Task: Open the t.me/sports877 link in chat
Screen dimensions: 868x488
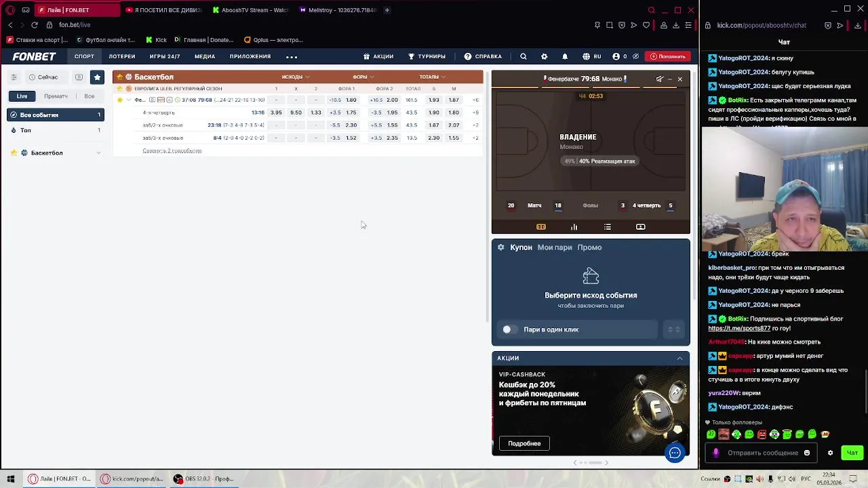Action: tap(739, 328)
